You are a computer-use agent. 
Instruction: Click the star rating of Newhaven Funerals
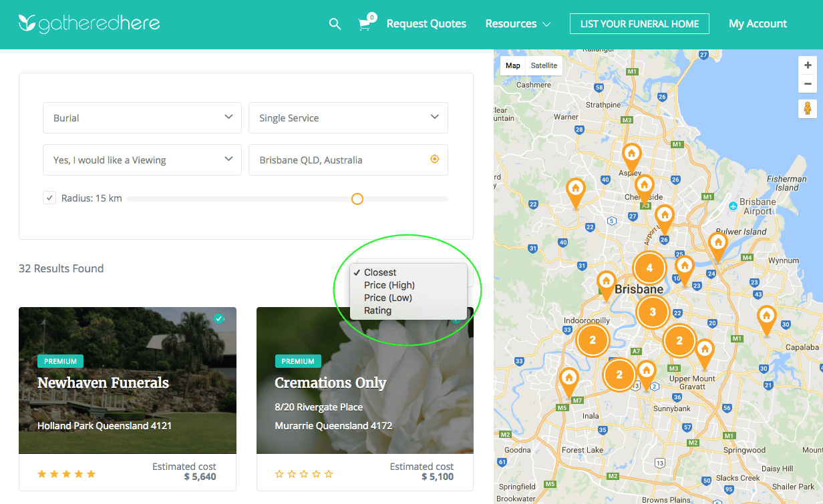click(67, 474)
